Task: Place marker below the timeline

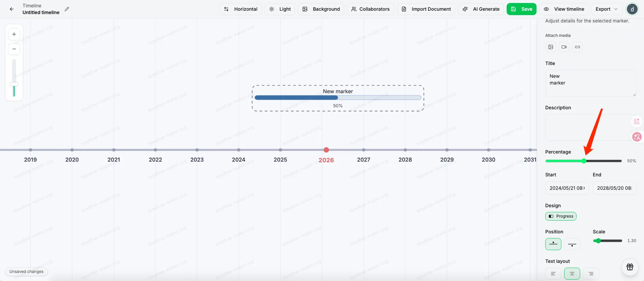Action: coord(572,244)
